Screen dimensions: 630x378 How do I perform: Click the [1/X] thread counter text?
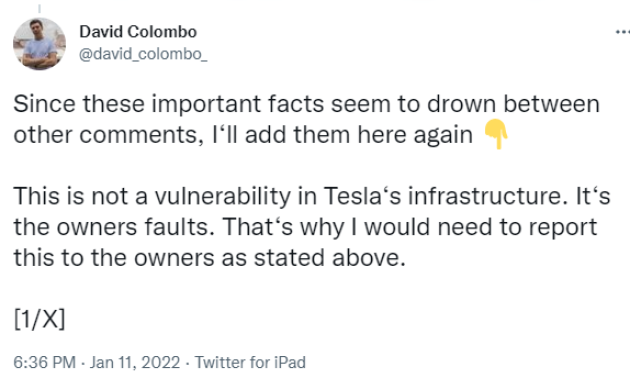pos(39,319)
